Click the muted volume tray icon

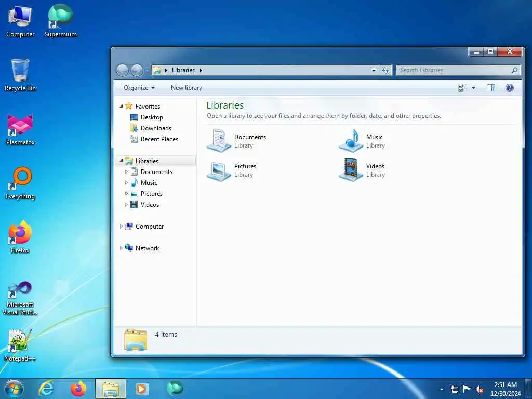click(x=480, y=389)
